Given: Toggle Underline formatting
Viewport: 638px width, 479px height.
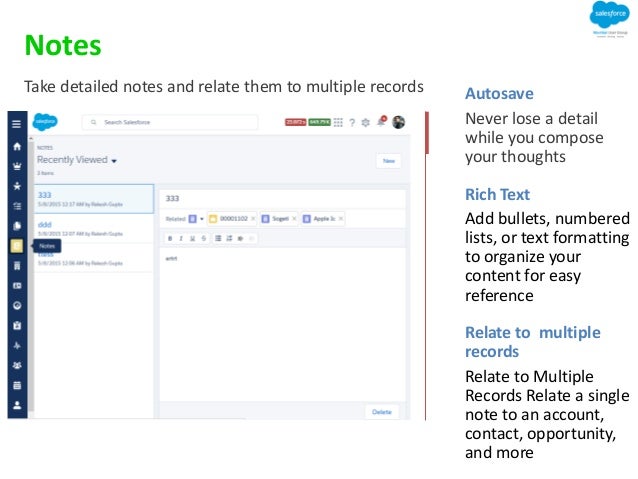Looking at the screenshot, I should tap(192, 238).
